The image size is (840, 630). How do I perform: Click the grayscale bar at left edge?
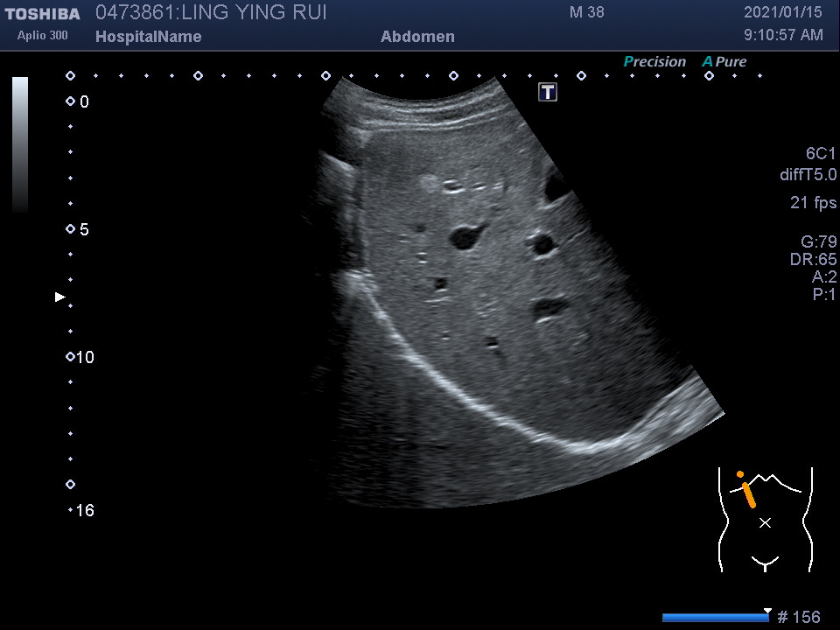pyautogui.click(x=20, y=144)
